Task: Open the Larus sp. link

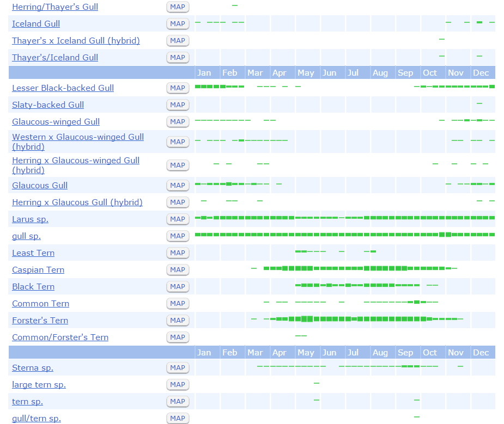Action: pos(30,219)
